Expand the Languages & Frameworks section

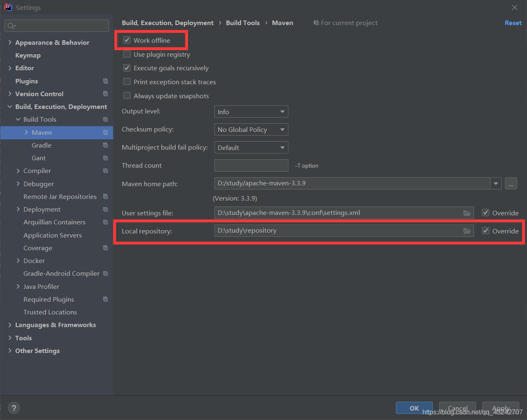10,325
